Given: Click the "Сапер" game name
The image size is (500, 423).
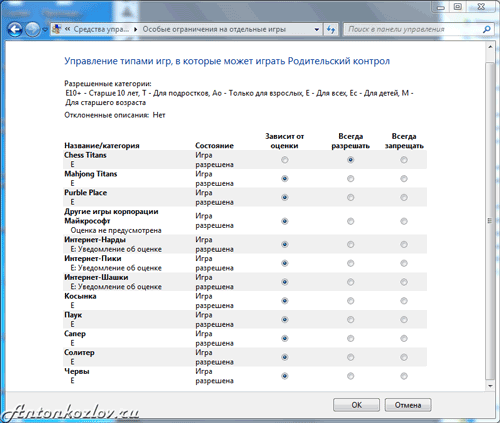Looking at the screenshot, I should (75, 334).
